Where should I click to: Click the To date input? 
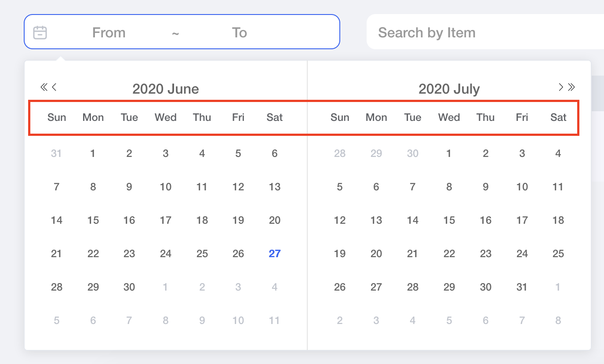[240, 33]
